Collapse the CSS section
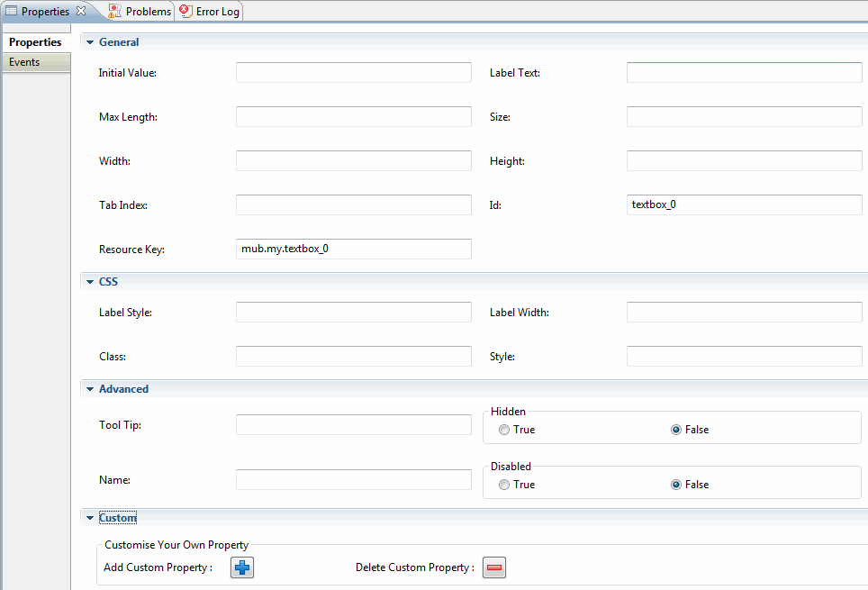The width and height of the screenshot is (868, 590). (90, 281)
